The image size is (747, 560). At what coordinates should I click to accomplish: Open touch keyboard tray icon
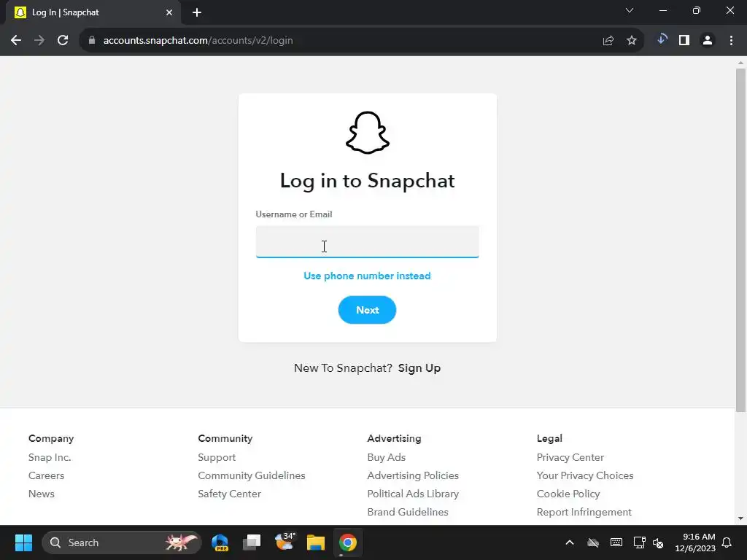pos(616,542)
